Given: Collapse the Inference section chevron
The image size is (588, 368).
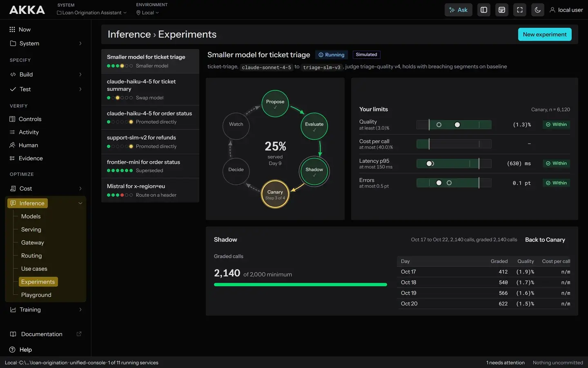Looking at the screenshot, I should coord(80,203).
